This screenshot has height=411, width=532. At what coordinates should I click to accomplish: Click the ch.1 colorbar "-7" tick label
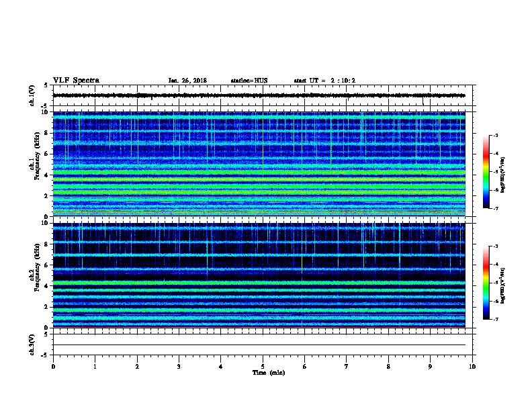pyautogui.click(x=496, y=208)
